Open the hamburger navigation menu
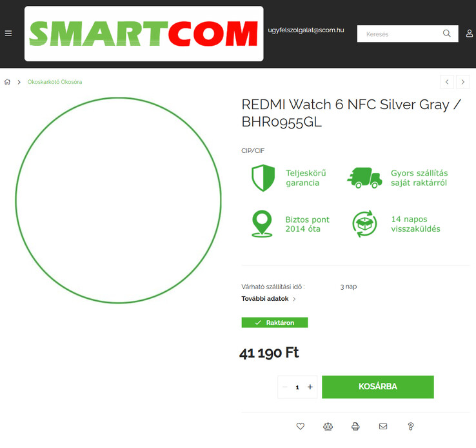This screenshot has width=476, height=448. pyautogui.click(x=8, y=34)
